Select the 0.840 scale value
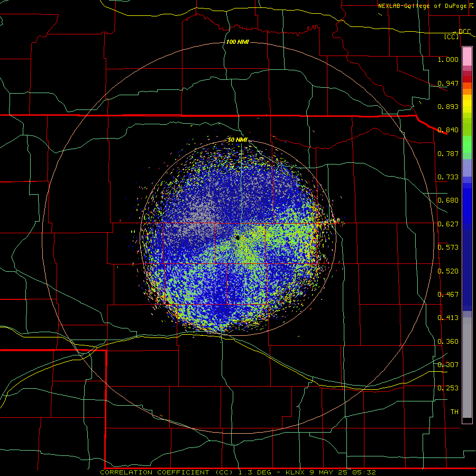Viewport: 476px width, 476px height. click(448, 130)
